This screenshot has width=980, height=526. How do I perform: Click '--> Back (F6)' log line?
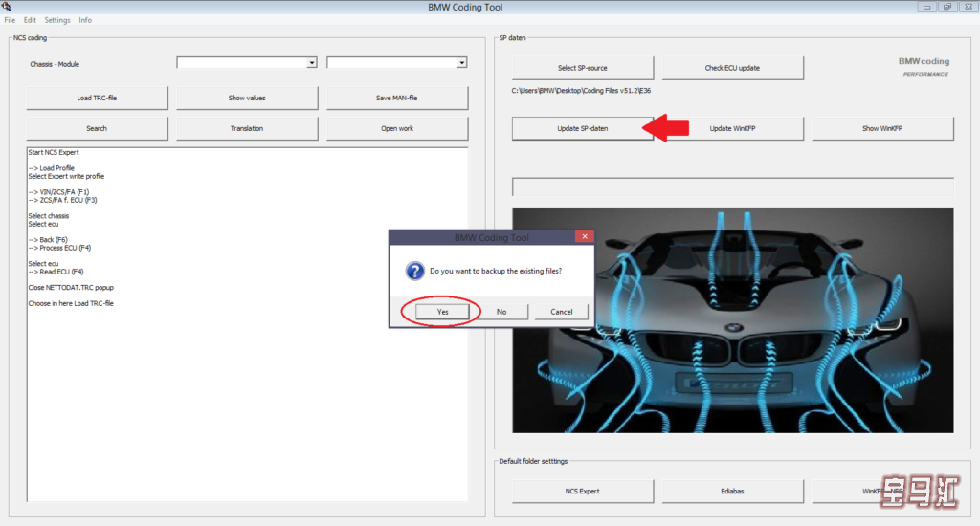48,240
